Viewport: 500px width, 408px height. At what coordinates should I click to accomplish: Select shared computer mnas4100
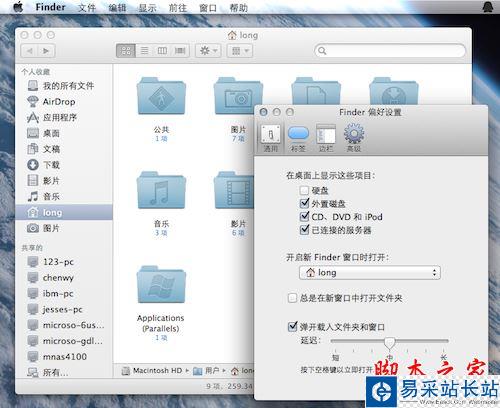click(x=64, y=356)
